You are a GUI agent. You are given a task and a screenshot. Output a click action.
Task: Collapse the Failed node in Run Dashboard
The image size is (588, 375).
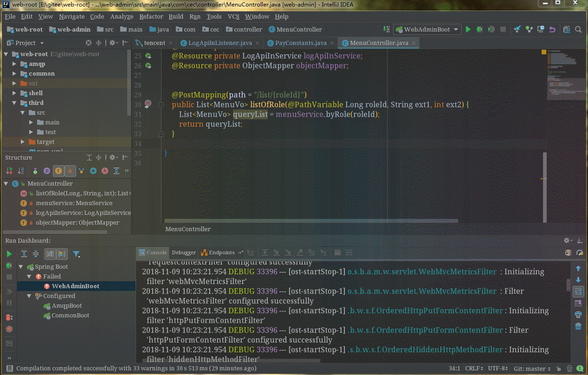29,277
